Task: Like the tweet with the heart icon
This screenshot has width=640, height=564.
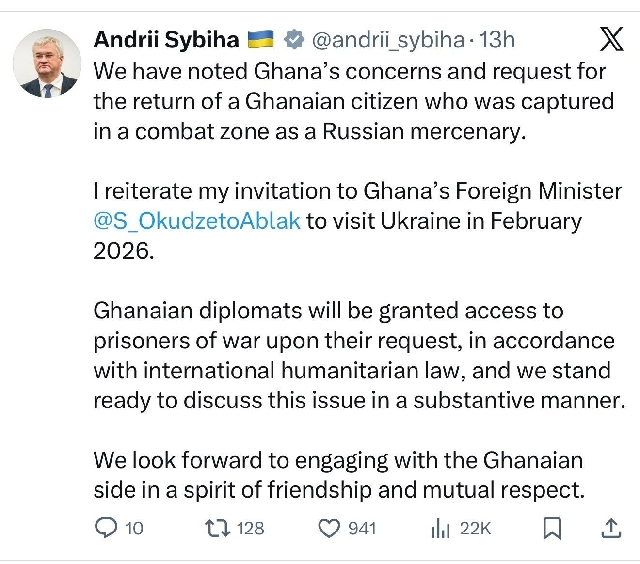Action: (x=327, y=527)
